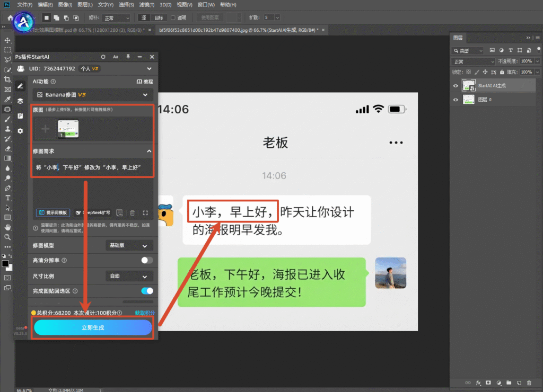543x392 pixels.
Task: Pin the StartAI plugin panel
Action: click(x=128, y=57)
